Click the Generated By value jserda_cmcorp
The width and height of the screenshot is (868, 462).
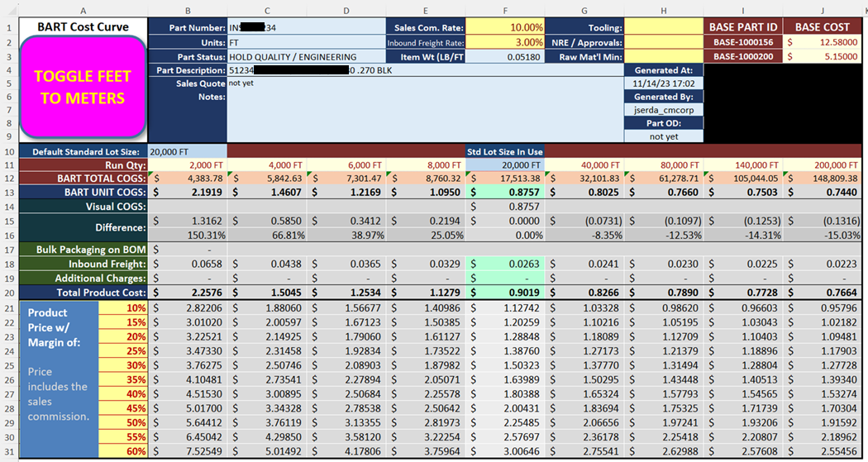click(x=664, y=110)
